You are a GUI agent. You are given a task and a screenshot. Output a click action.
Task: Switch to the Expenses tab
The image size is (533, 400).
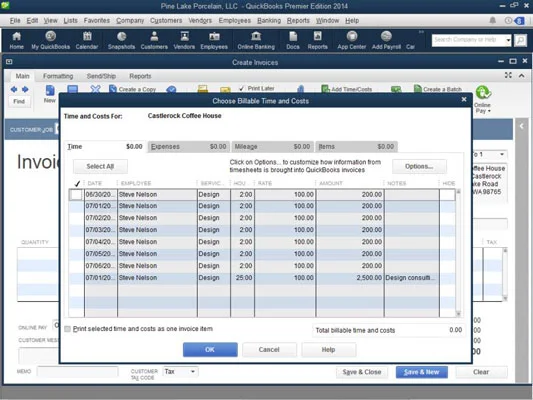click(188, 146)
